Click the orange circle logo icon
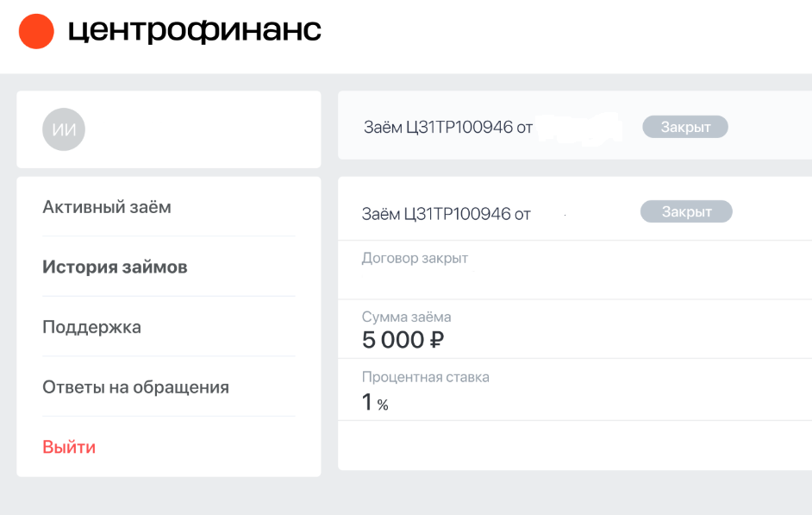This screenshot has height=515, width=812. click(36, 31)
